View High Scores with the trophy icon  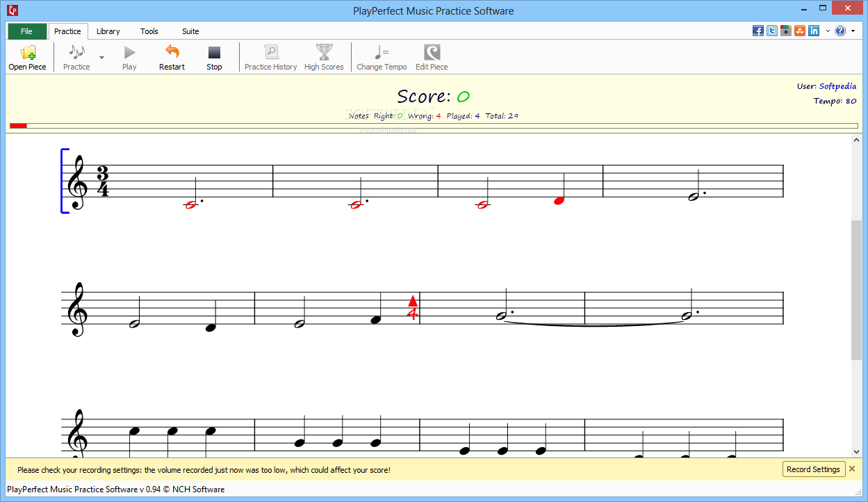point(324,57)
